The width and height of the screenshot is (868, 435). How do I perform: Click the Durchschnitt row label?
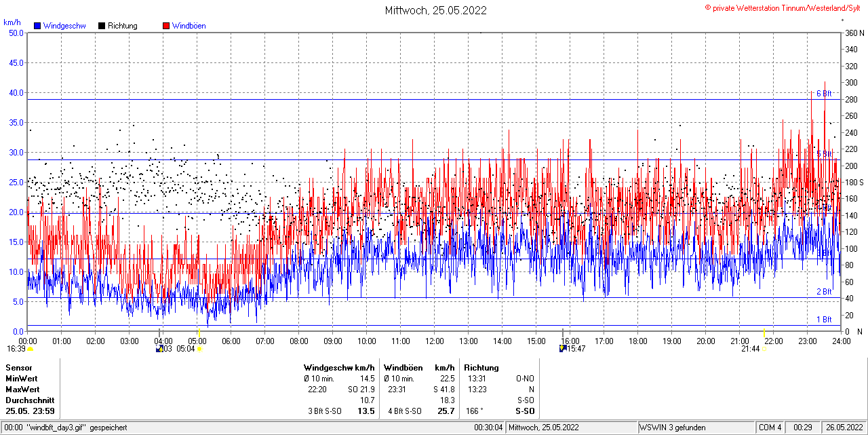(x=30, y=400)
